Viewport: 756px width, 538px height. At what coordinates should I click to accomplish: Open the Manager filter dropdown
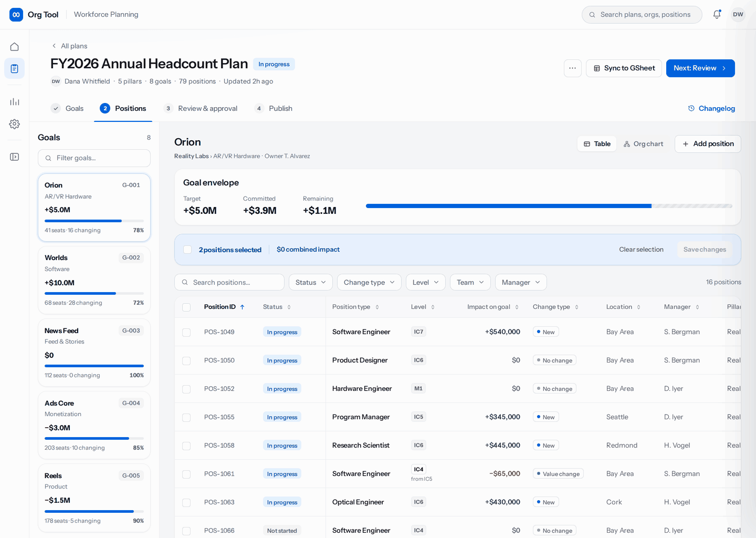tap(521, 282)
